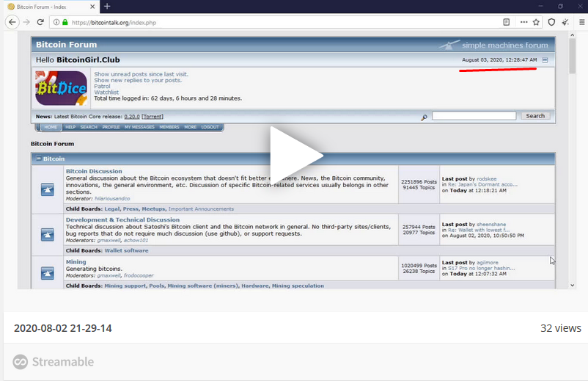Close the Bitcoin Forum tab
The width and height of the screenshot is (588, 381).
[x=92, y=7]
